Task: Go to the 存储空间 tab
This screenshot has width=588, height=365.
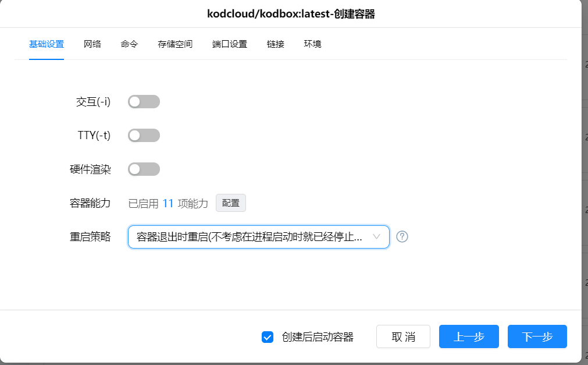Action: tap(175, 44)
